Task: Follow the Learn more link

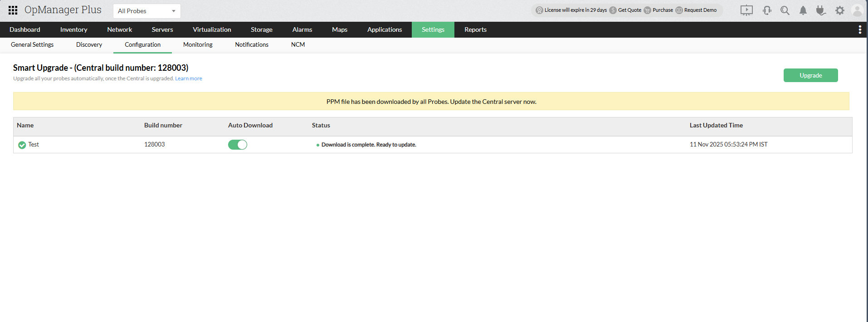Action: coord(189,78)
